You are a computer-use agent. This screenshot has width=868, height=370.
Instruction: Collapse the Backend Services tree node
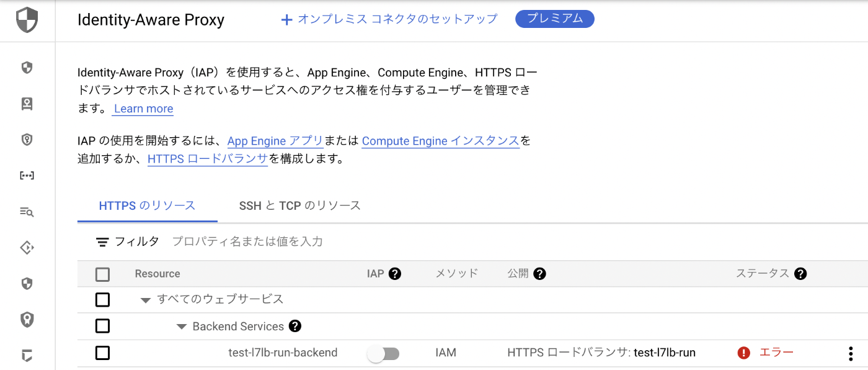(182, 327)
